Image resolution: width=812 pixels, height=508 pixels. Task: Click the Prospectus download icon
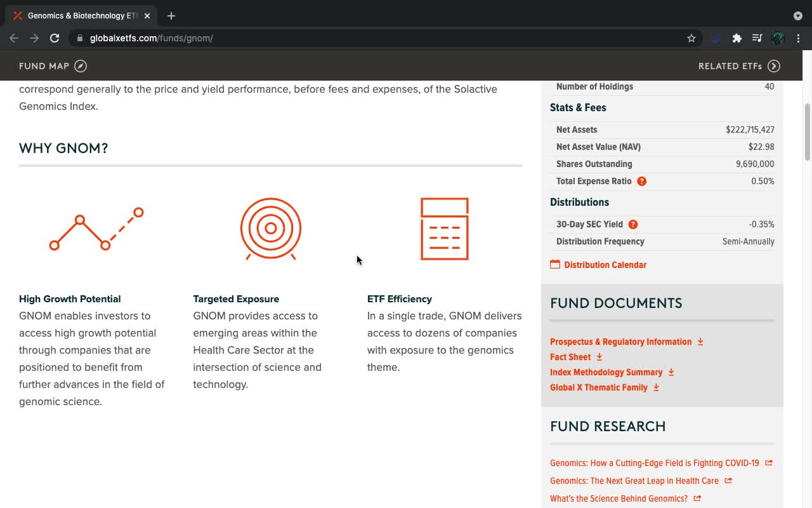pyautogui.click(x=700, y=342)
